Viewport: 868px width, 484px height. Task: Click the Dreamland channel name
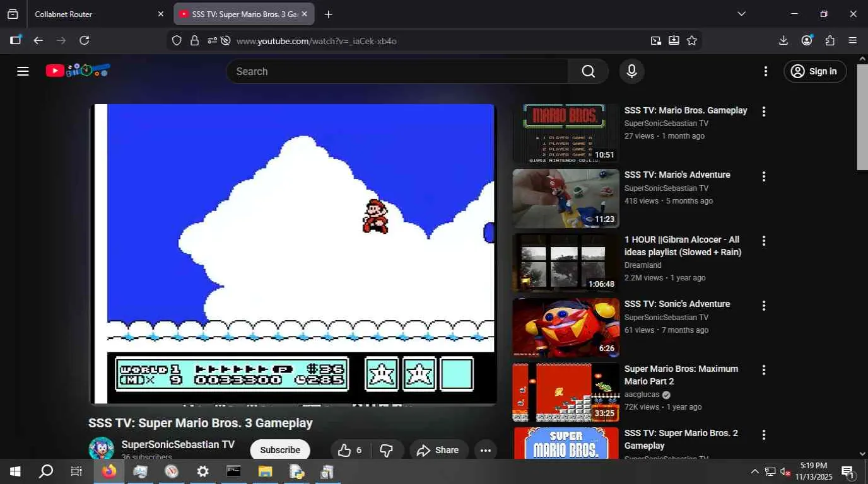pos(643,265)
